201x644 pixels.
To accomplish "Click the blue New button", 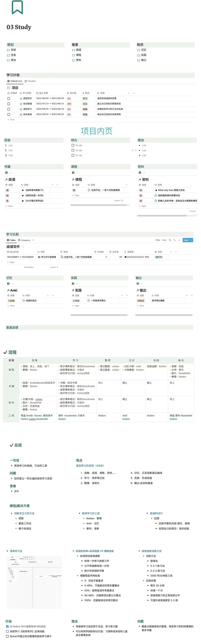I will pyautogui.click(x=186, y=240).
